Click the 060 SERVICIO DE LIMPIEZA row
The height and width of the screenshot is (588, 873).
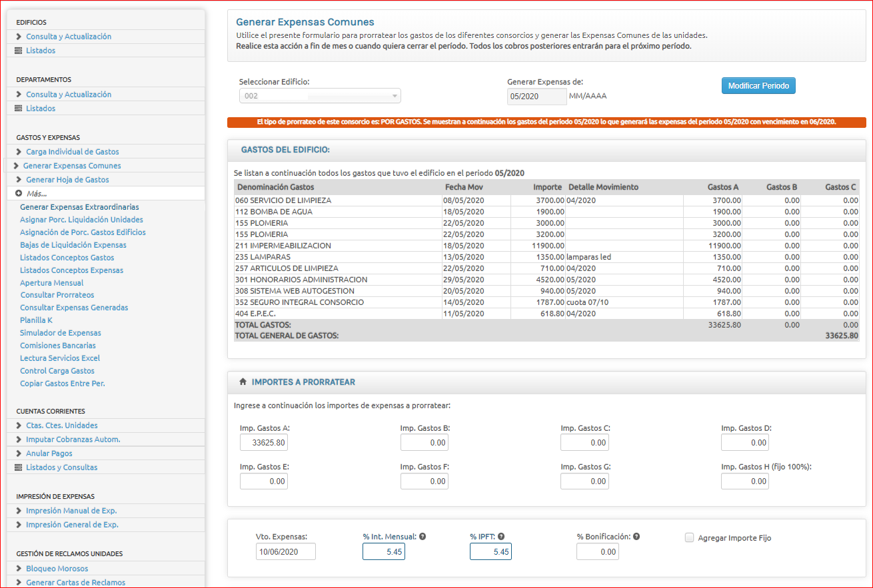pyautogui.click(x=546, y=200)
